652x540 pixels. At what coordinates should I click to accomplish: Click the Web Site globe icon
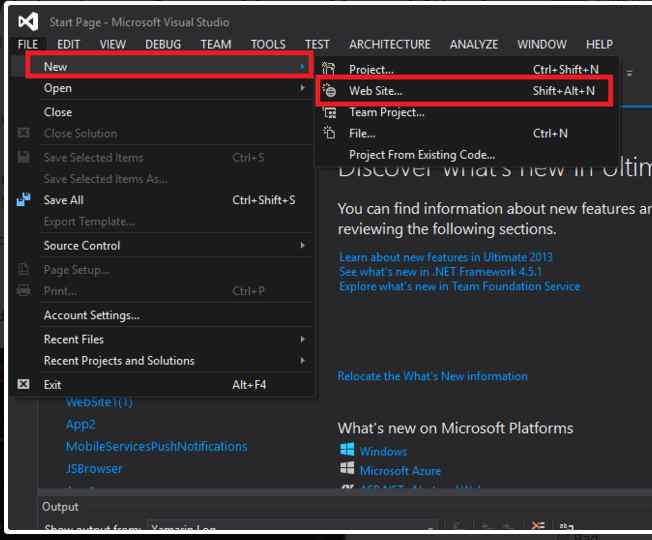[x=329, y=90]
